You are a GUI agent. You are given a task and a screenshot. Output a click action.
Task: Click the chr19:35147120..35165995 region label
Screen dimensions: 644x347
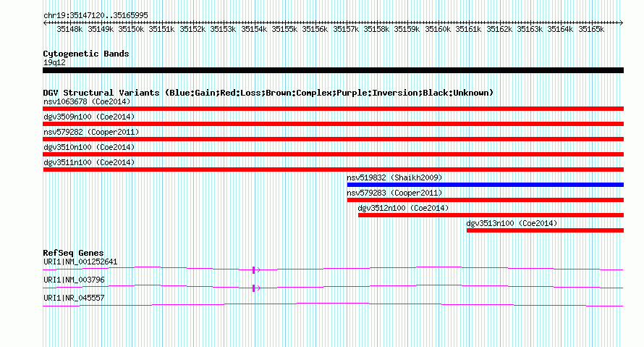[x=96, y=15]
